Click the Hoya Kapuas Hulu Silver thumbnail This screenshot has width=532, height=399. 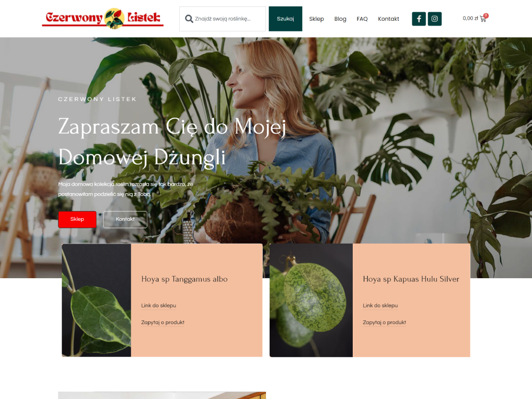tap(311, 300)
